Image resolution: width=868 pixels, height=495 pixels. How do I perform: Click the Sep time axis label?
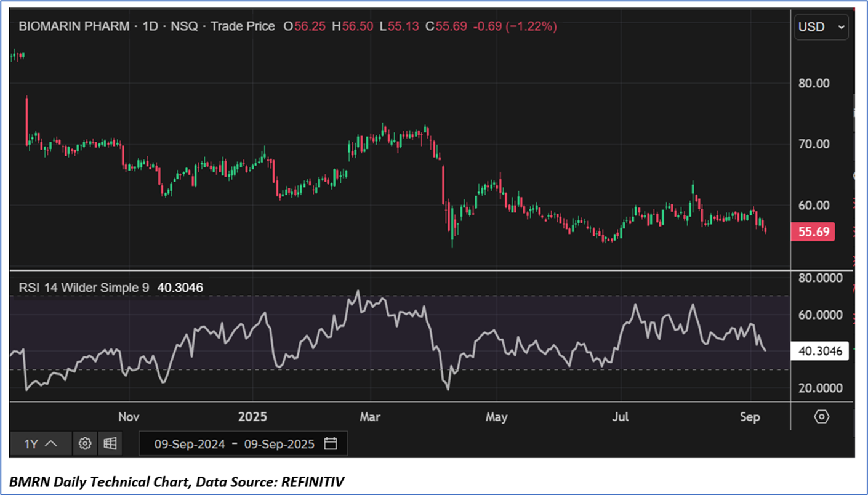point(750,417)
